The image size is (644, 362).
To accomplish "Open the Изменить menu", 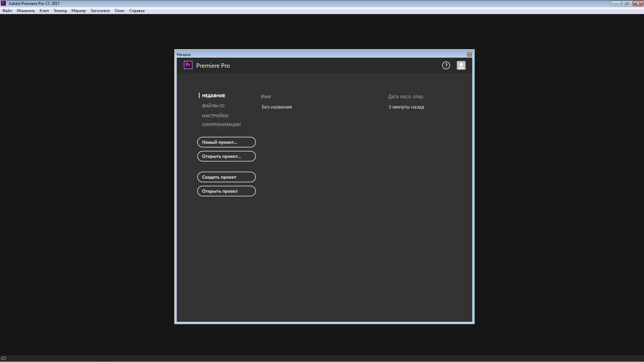I will pos(26,11).
